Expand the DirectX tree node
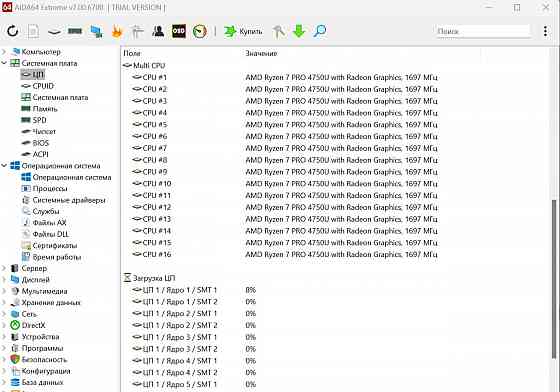 tap(4, 325)
